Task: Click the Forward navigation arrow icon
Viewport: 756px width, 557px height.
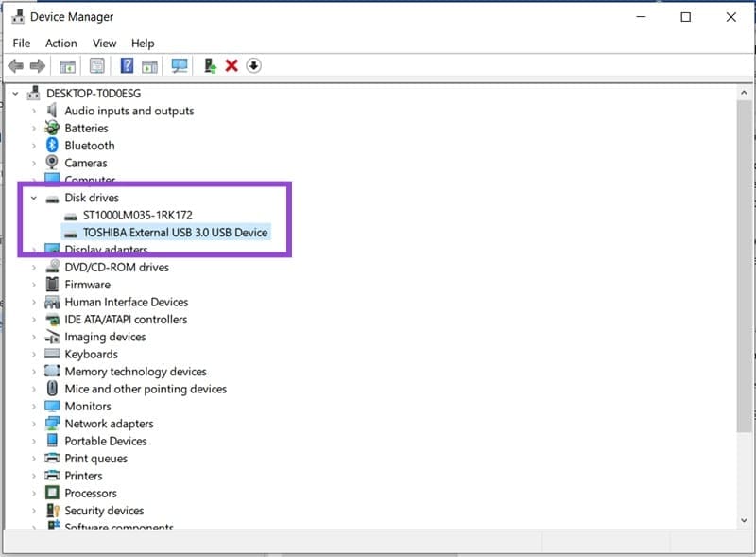Action: click(x=38, y=65)
